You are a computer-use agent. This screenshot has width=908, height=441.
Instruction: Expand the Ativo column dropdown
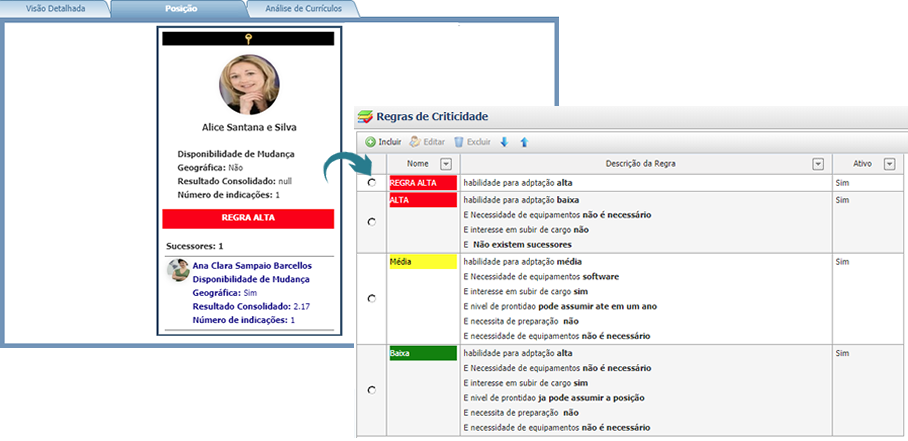click(888, 164)
